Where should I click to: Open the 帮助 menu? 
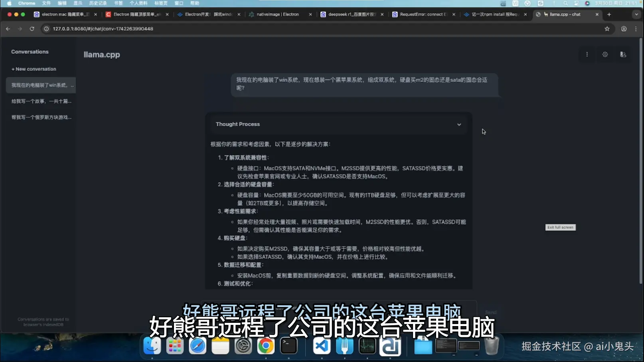point(195,3)
